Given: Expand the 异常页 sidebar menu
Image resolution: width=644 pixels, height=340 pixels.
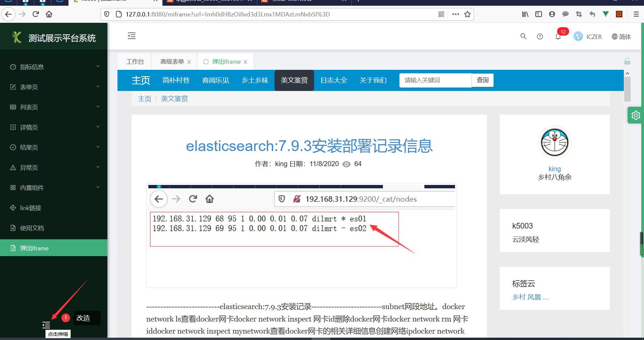Looking at the screenshot, I should coord(54,167).
